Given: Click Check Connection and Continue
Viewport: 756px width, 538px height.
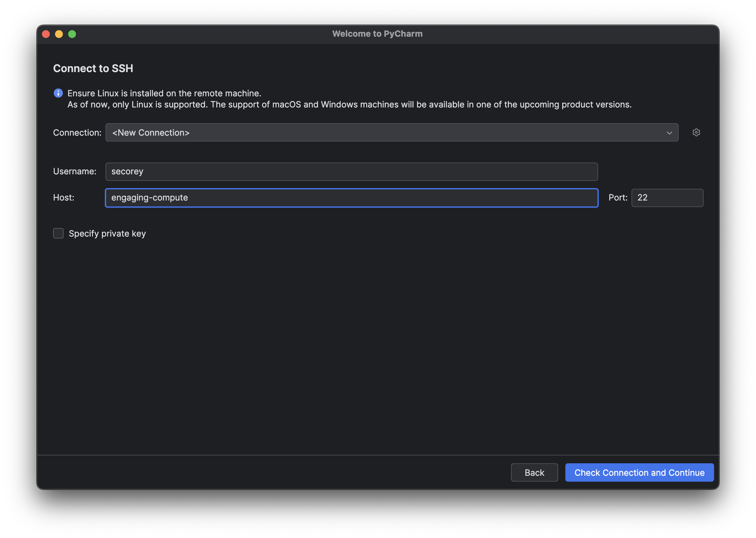Looking at the screenshot, I should point(639,472).
